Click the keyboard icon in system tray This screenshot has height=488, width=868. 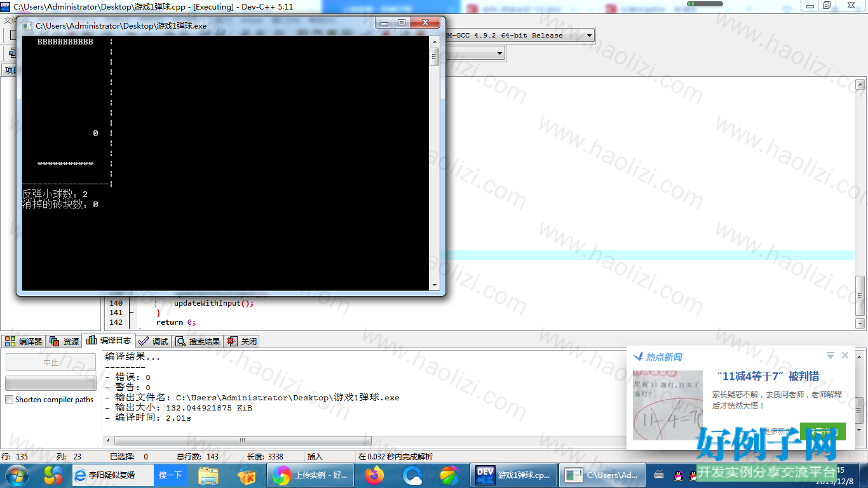coord(659,475)
